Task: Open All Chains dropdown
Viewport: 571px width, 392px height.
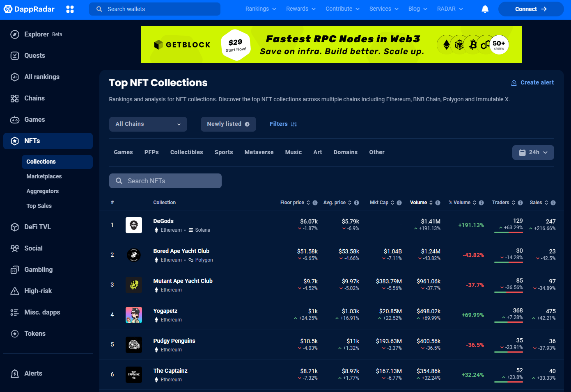Action: (148, 124)
